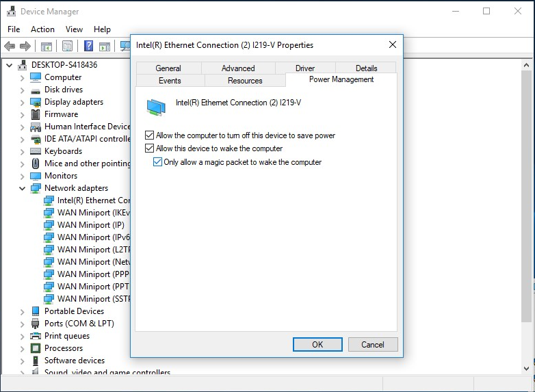Screen dimensions: 535x392
Task: Expand the Processors category
Action: 22,349
